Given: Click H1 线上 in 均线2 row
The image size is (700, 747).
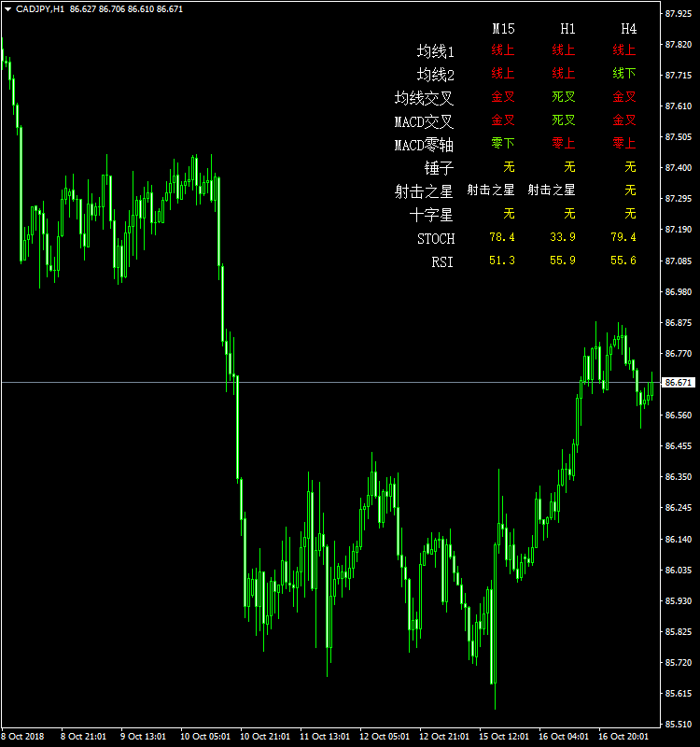Looking at the screenshot, I should (564, 74).
